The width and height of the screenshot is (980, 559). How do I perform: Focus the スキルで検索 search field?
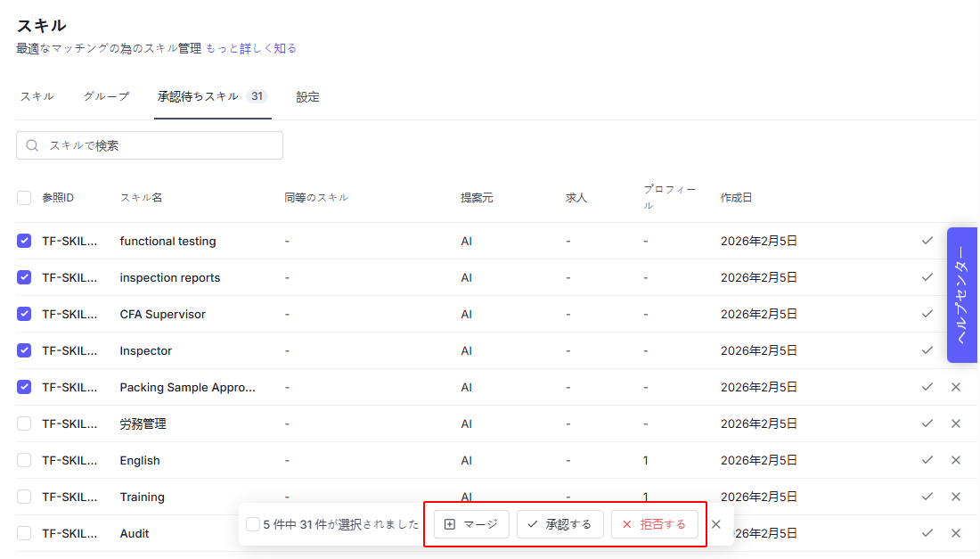150,145
